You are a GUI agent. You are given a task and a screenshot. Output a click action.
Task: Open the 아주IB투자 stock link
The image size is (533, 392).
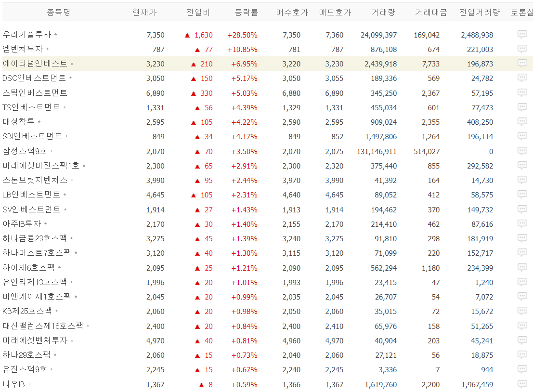tap(22, 224)
